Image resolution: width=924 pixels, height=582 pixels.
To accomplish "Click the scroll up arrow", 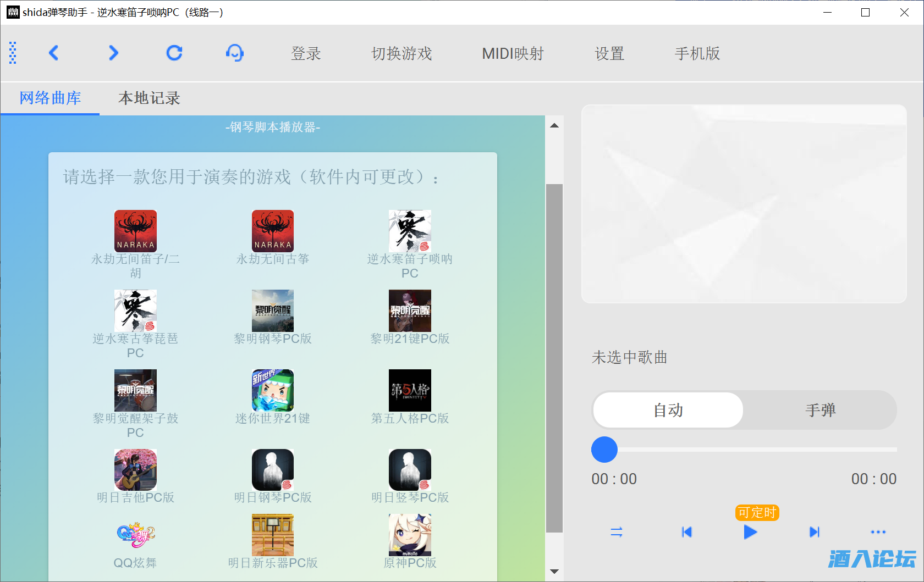I will pos(554,126).
